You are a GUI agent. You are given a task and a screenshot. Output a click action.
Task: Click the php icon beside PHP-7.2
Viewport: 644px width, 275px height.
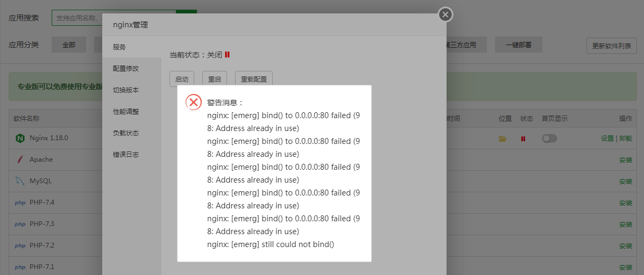click(20, 246)
